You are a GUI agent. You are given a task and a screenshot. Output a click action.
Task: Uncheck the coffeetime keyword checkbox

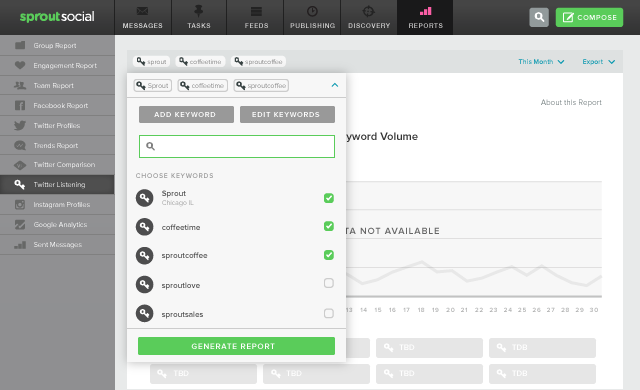pyautogui.click(x=329, y=226)
